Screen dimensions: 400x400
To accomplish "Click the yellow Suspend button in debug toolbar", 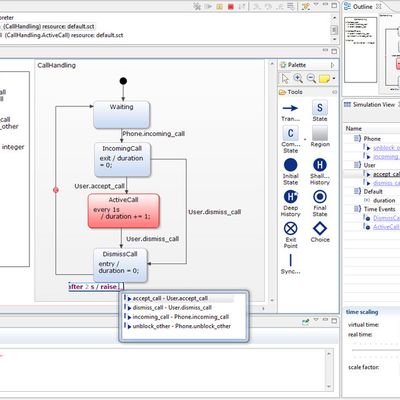I will tap(219, 6).
